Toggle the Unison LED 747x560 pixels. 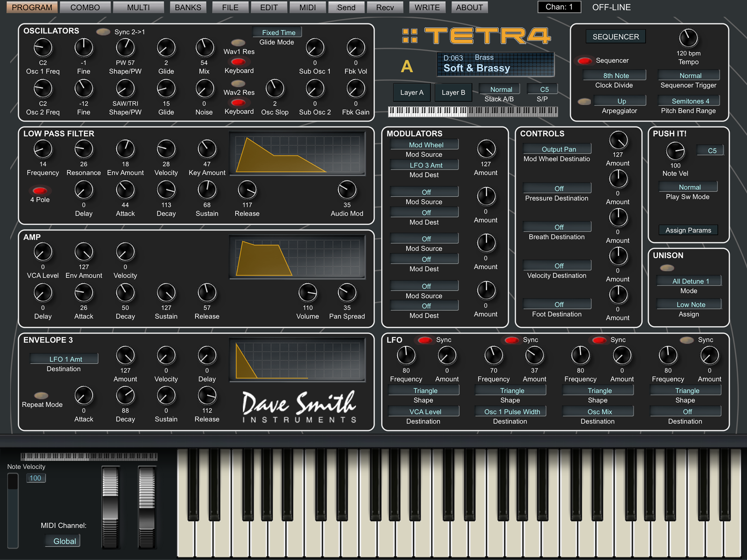pos(667,268)
